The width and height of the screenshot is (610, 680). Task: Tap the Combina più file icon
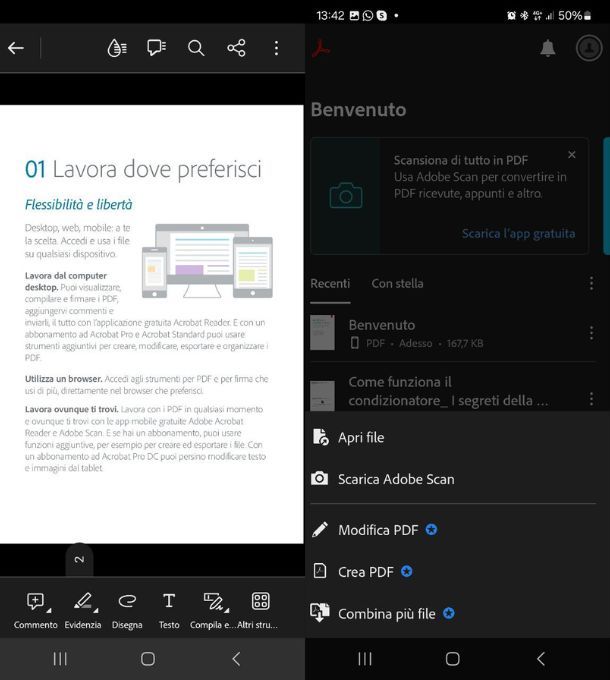click(320, 613)
